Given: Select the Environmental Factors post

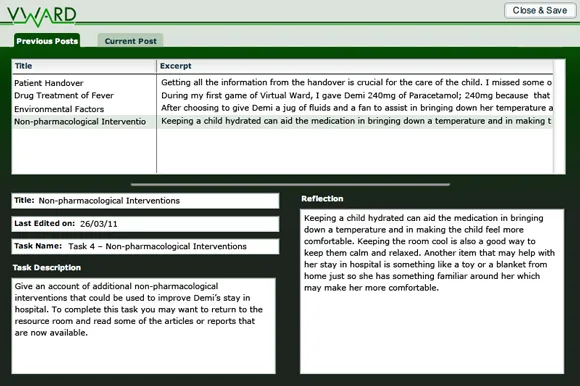Looking at the screenshot, I should click(x=59, y=109).
